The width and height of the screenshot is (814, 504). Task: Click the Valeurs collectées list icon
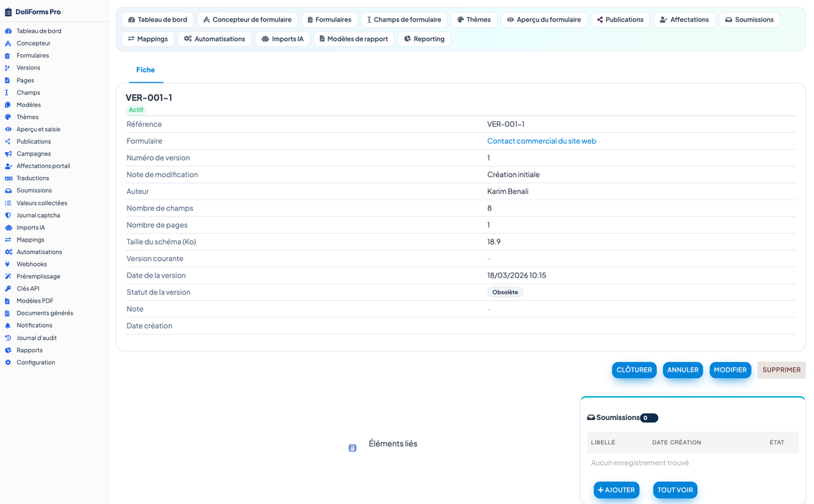8,203
